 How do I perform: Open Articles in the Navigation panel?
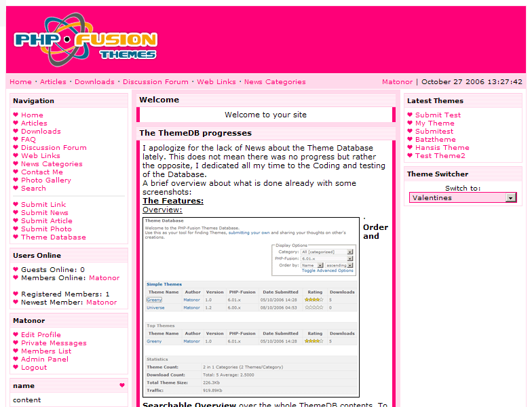click(x=34, y=123)
